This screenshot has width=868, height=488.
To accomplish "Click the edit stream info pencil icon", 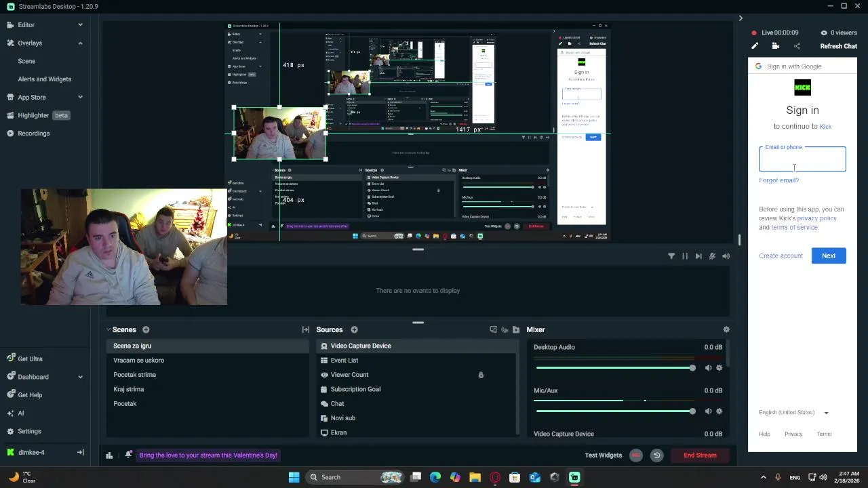I will click(755, 46).
